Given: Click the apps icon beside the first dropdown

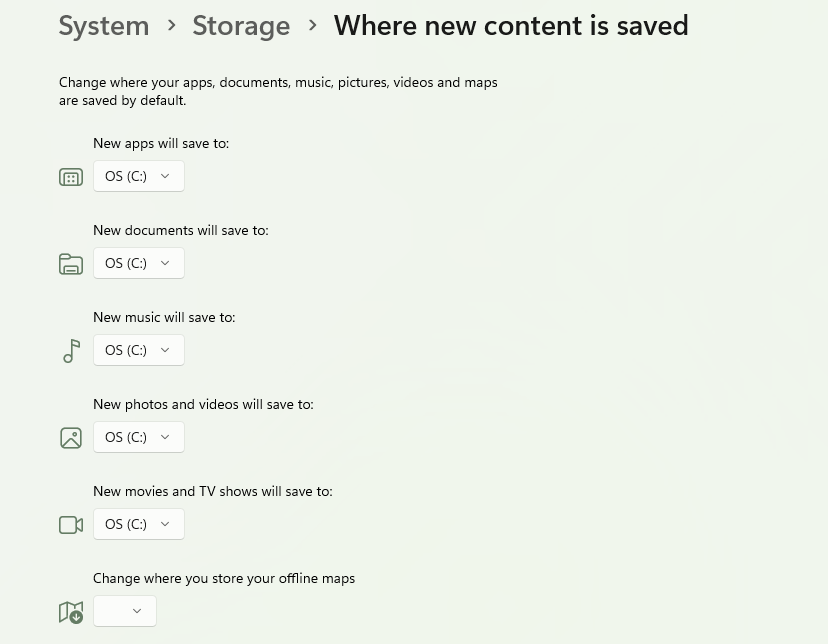Looking at the screenshot, I should pyautogui.click(x=71, y=177).
